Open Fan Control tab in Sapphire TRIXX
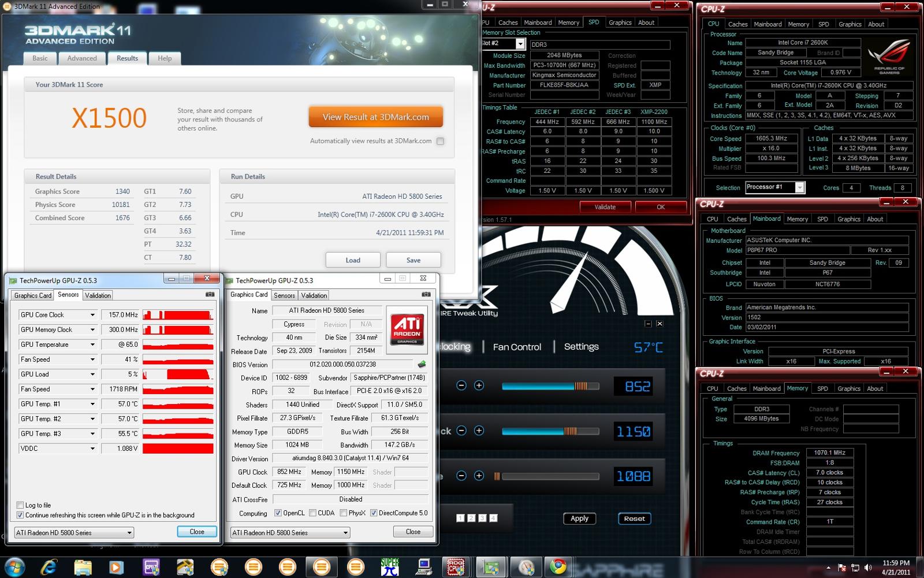Screen dimensions: 924x578 coord(517,347)
